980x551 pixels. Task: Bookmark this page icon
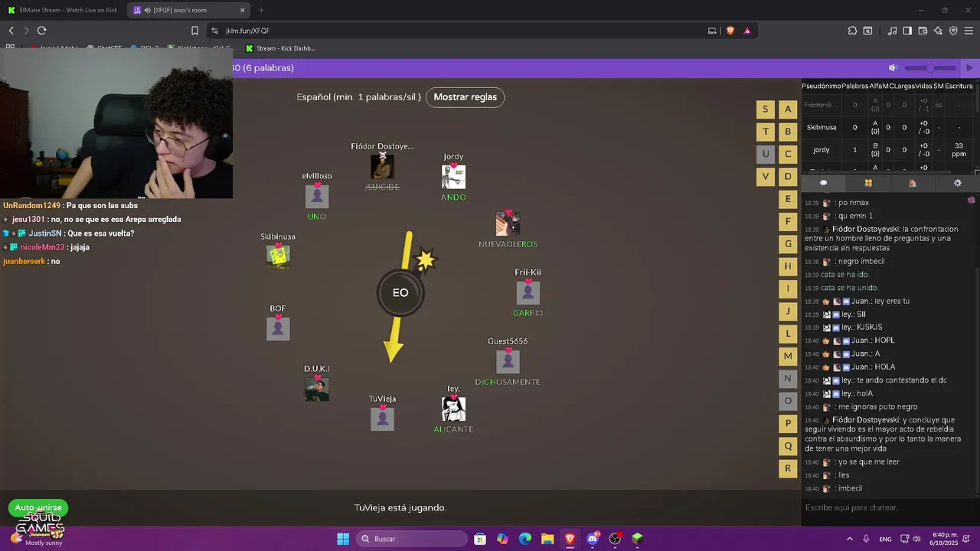(x=194, y=31)
